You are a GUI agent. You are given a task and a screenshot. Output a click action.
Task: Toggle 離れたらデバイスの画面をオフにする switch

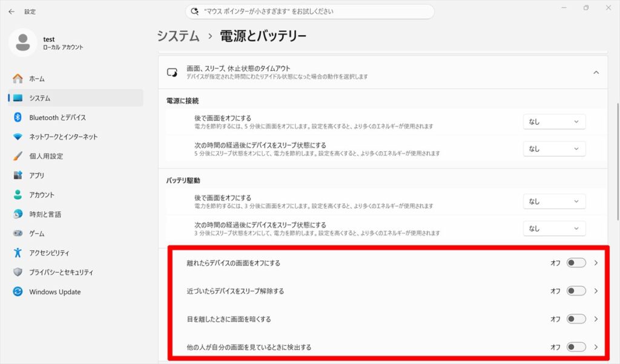pos(576,263)
